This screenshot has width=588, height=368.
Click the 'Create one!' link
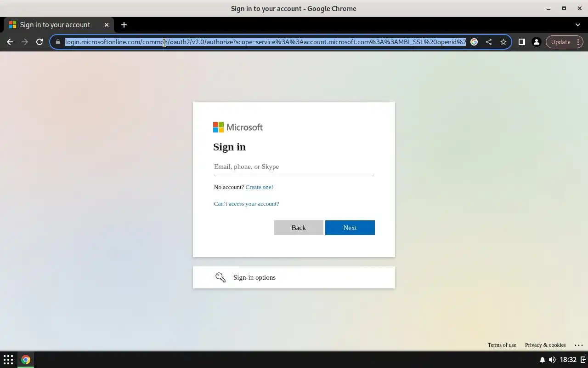click(x=259, y=187)
